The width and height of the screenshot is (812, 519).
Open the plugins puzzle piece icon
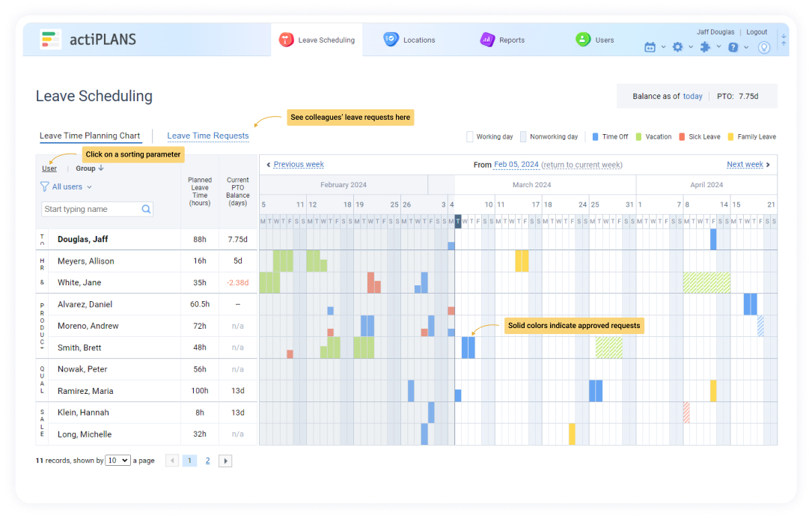705,47
